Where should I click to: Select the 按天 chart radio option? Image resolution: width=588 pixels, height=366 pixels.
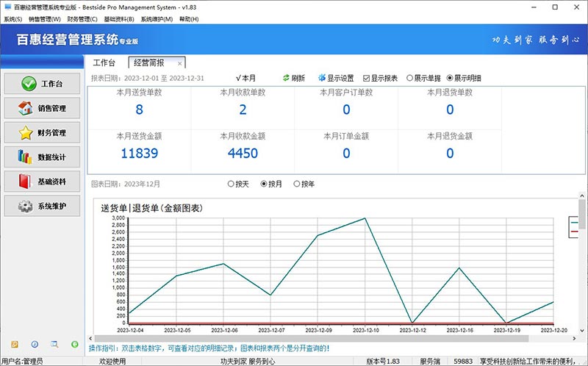point(232,184)
